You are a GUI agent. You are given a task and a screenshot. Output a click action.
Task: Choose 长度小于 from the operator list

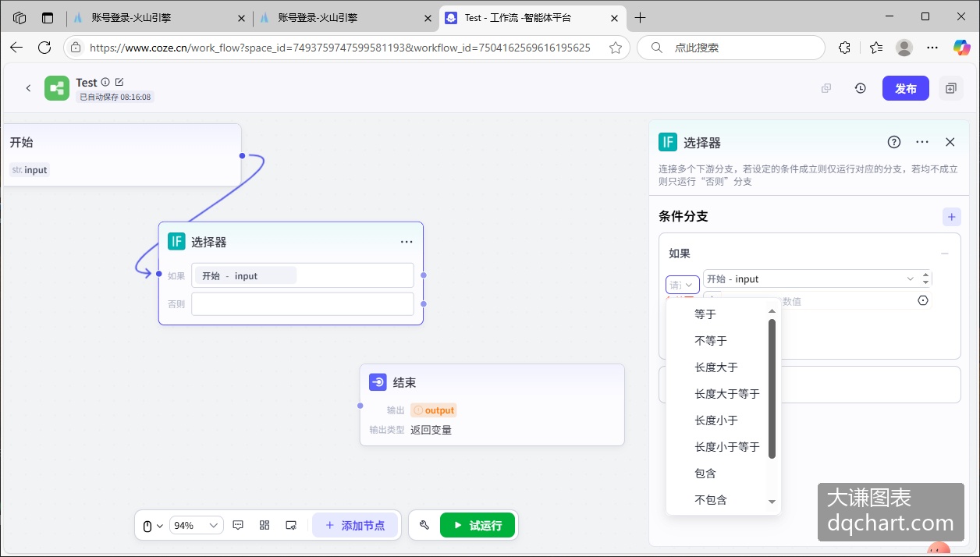pos(716,420)
